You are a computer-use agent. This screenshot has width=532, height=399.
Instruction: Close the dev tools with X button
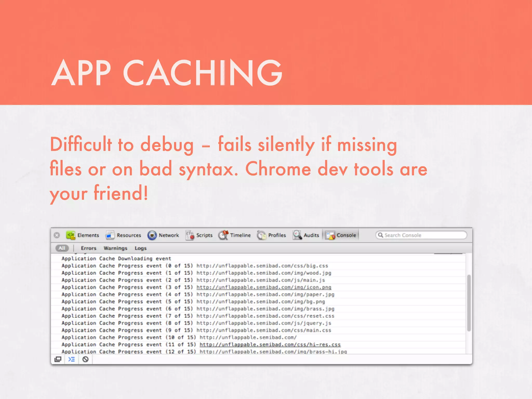click(x=57, y=235)
